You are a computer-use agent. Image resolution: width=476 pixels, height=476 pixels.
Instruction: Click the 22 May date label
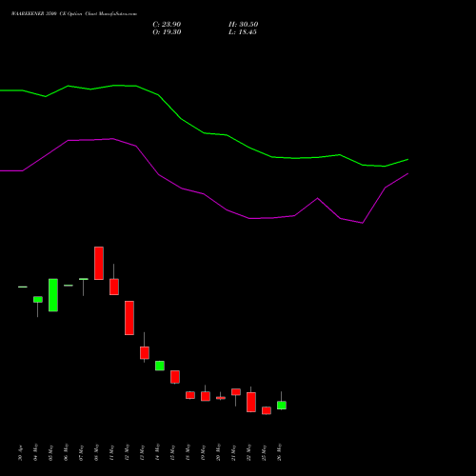tap(249, 452)
